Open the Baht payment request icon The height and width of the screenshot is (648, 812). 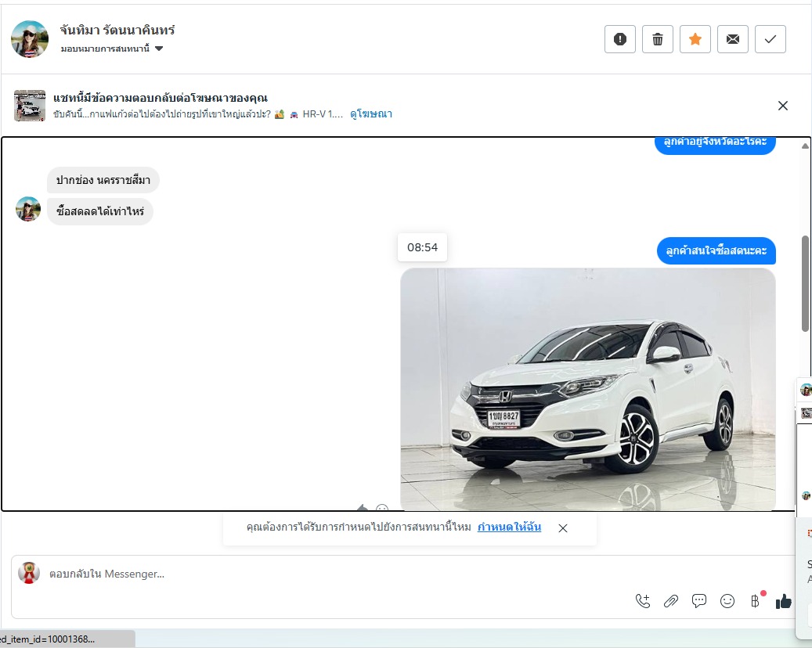755,601
